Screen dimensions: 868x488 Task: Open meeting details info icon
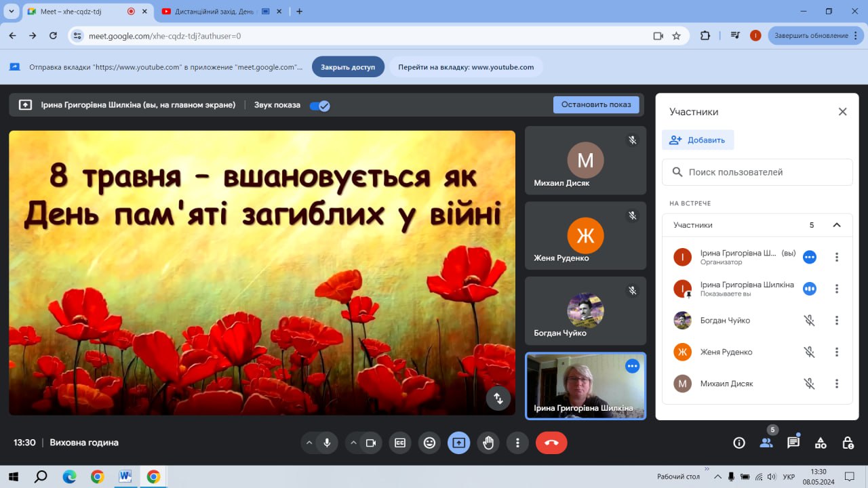click(739, 443)
